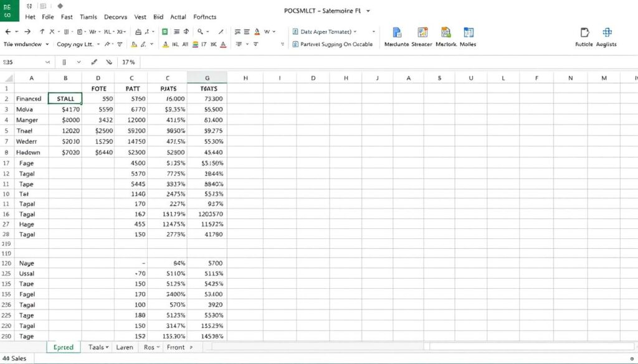Click the print icon in the toolbar

tap(138, 32)
